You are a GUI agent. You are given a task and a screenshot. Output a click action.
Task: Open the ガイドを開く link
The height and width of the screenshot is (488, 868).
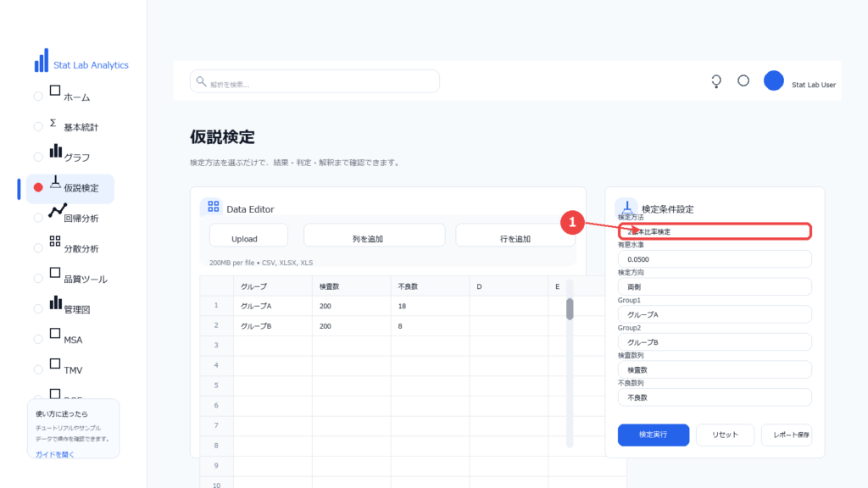[55, 454]
